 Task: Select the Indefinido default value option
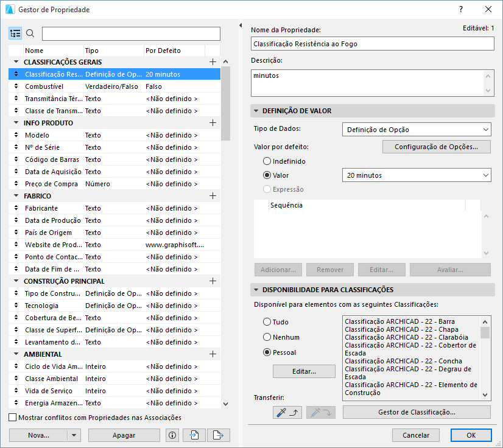267,161
